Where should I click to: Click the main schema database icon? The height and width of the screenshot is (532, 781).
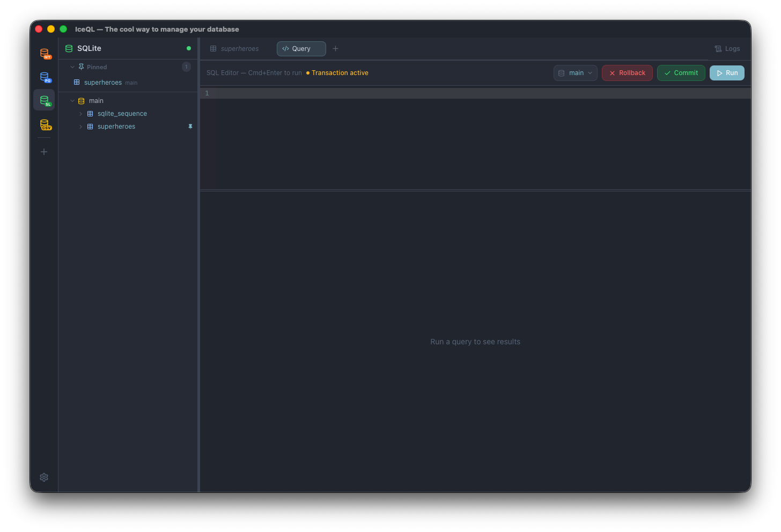coord(82,101)
